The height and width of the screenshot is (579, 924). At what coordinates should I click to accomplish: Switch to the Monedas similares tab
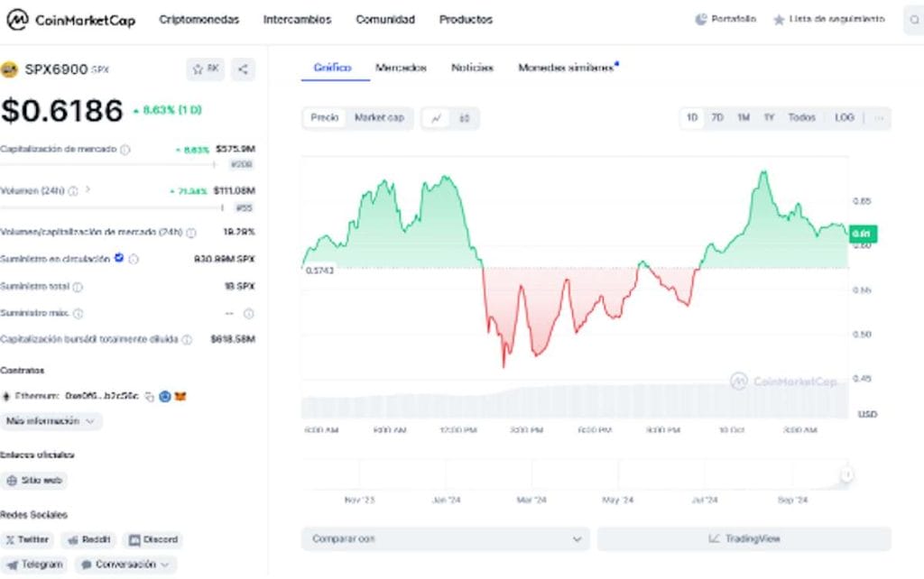coord(567,68)
